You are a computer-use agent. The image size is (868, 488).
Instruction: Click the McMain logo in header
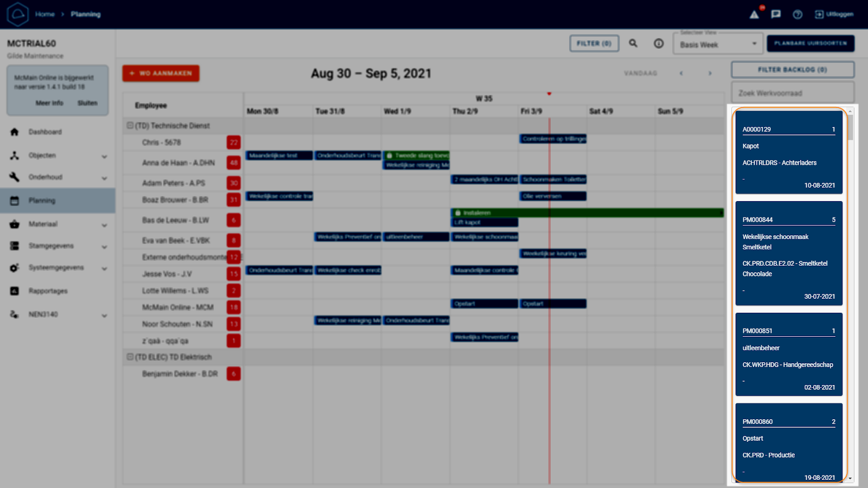(x=17, y=14)
